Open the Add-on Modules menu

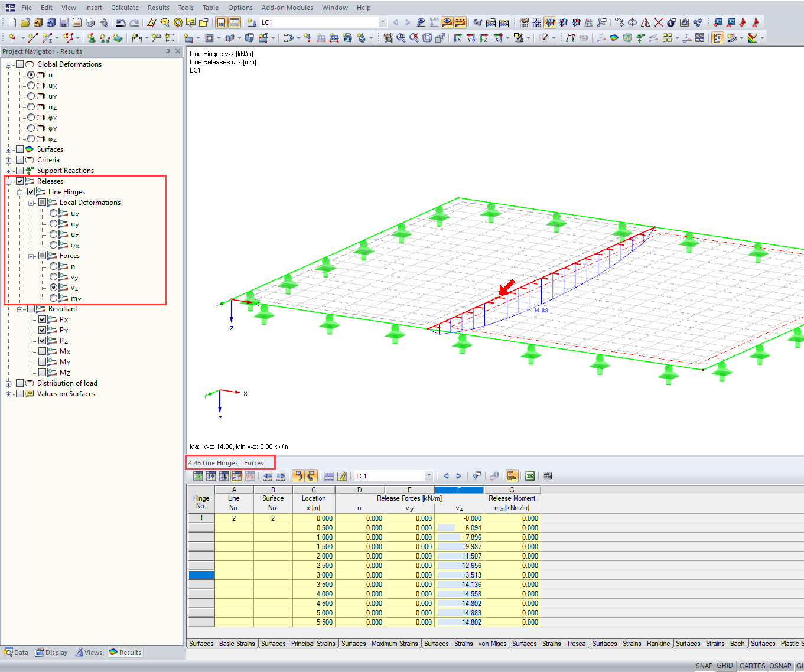[x=287, y=8]
